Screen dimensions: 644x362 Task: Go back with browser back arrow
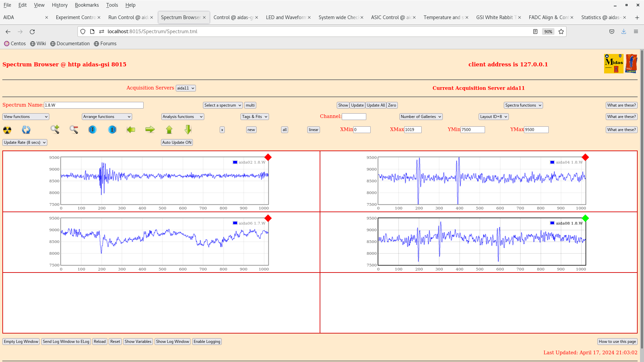pyautogui.click(x=8, y=32)
